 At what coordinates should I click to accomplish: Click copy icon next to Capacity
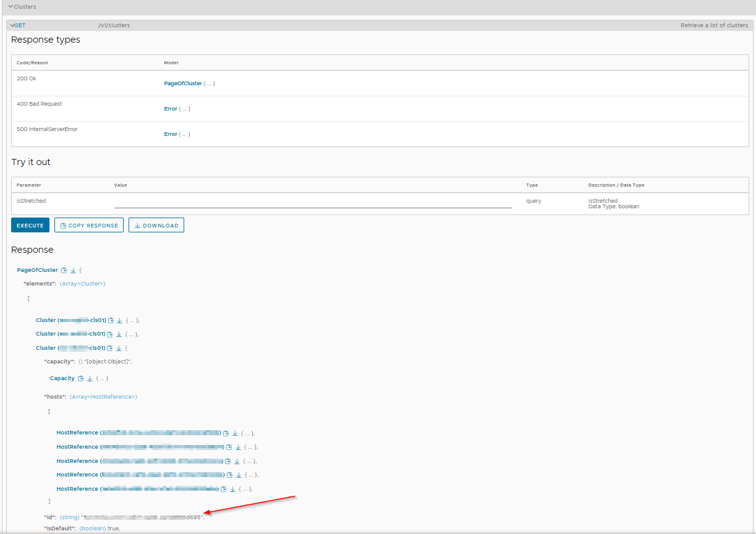(x=80, y=378)
